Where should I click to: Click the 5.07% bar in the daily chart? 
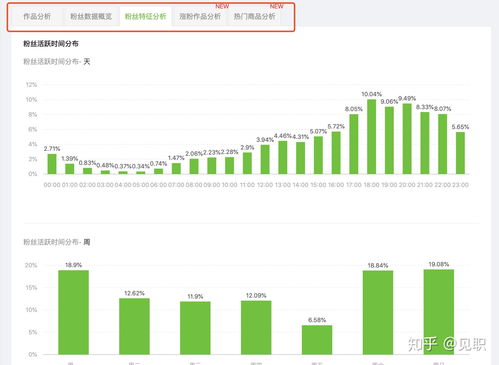[x=318, y=155]
